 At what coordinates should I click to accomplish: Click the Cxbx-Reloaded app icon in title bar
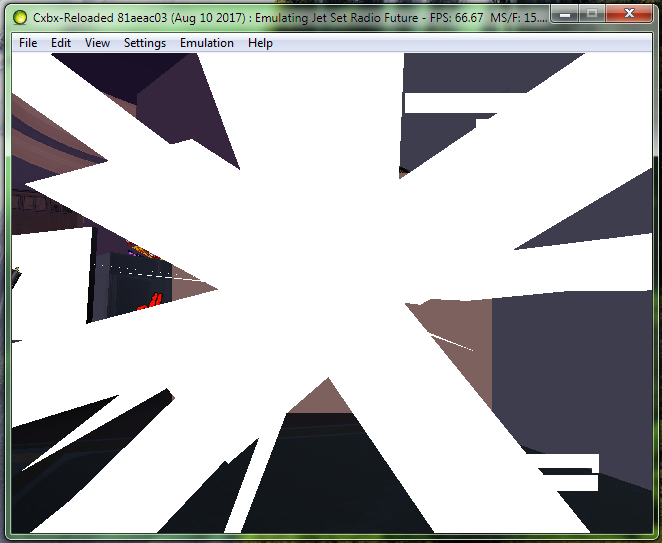click(x=20, y=18)
